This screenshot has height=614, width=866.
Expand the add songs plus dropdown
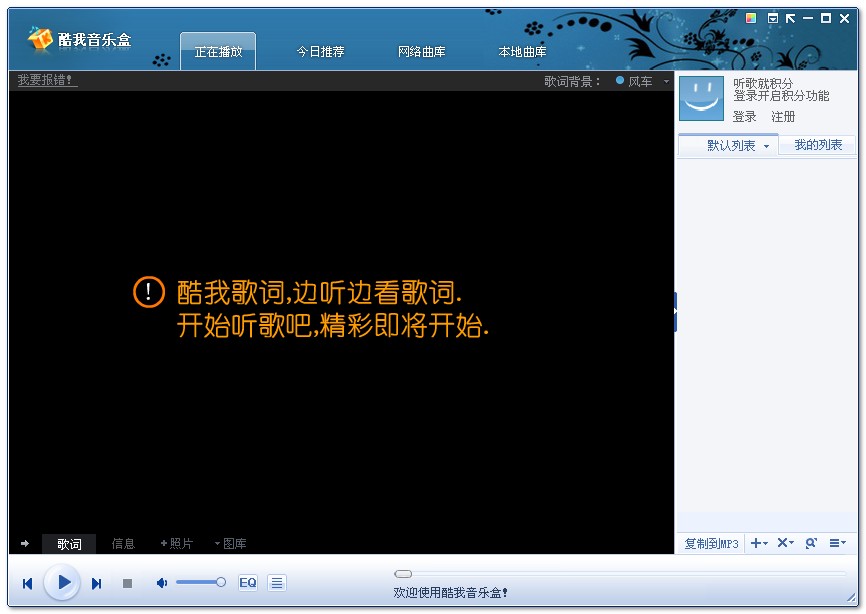pos(759,543)
